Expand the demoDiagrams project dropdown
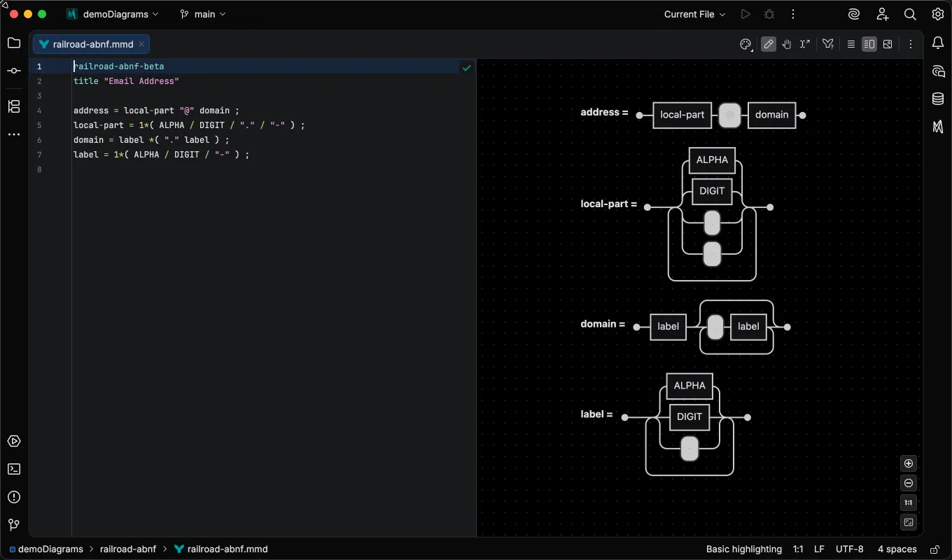This screenshot has height=560, width=952. click(113, 14)
